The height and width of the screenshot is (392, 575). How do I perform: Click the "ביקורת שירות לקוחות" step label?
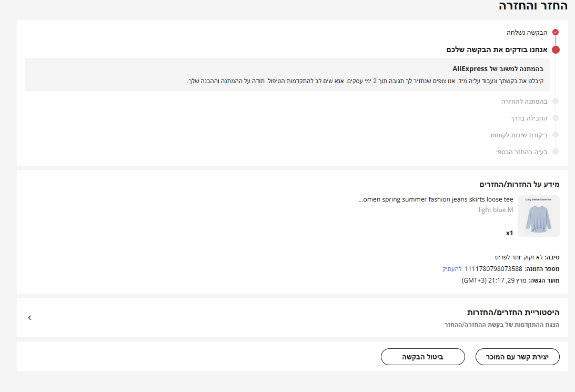(x=519, y=135)
